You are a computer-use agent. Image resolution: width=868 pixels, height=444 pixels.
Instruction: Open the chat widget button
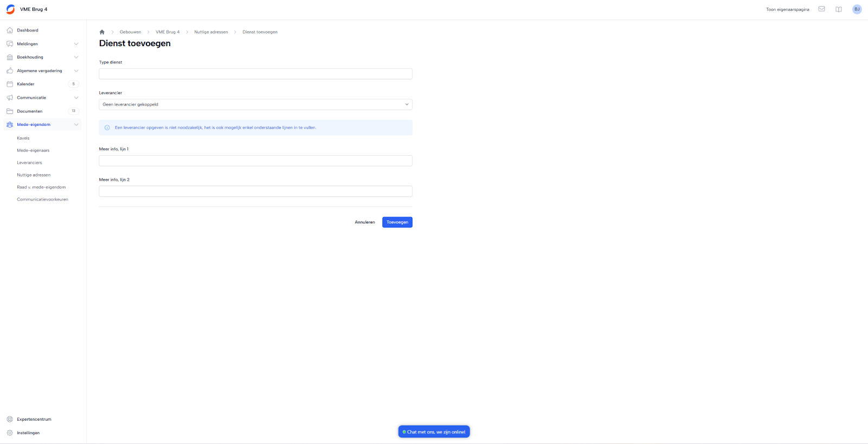434,432
